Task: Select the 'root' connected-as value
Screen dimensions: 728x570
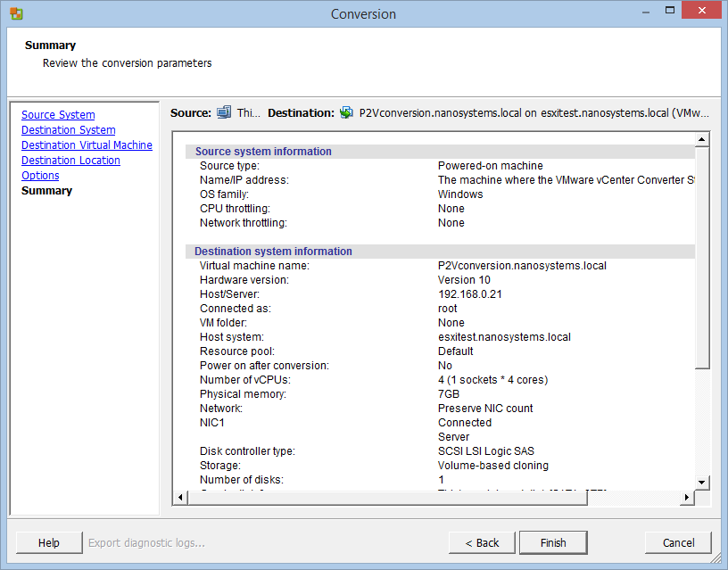Action: coord(448,309)
